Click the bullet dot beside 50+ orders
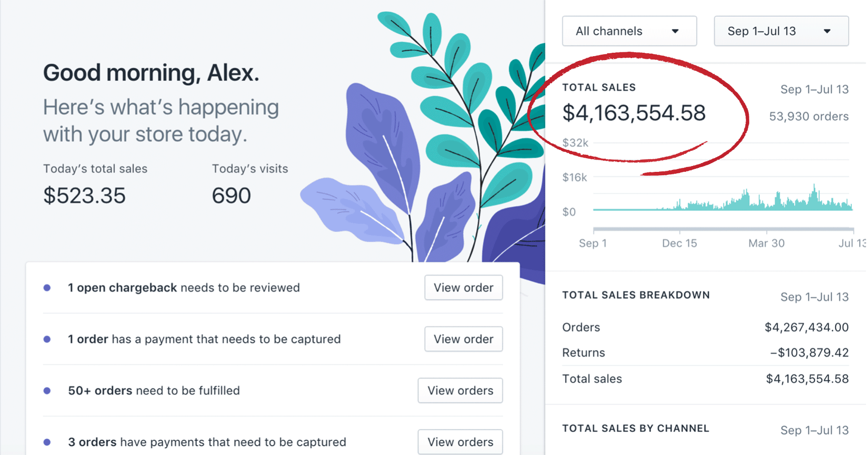 coord(47,391)
